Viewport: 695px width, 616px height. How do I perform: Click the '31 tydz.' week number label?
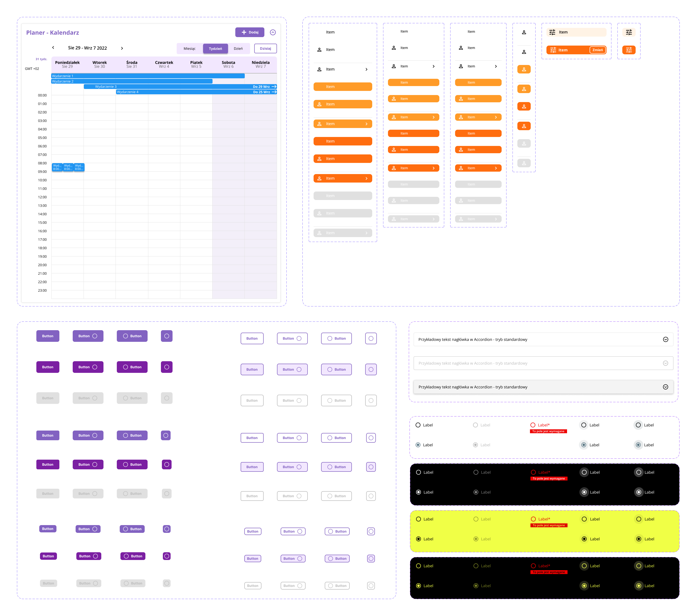click(x=41, y=59)
